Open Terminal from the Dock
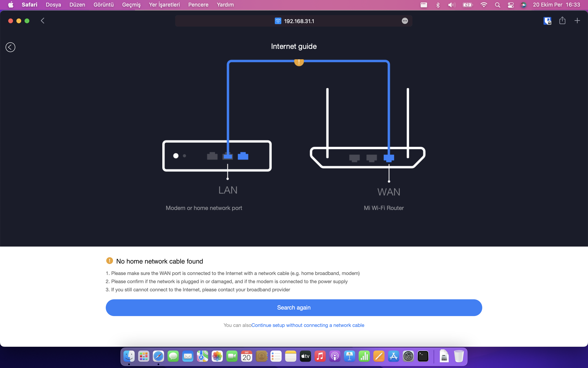The width and height of the screenshot is (588, 368). pyautogui.click(x=423, y=357)
